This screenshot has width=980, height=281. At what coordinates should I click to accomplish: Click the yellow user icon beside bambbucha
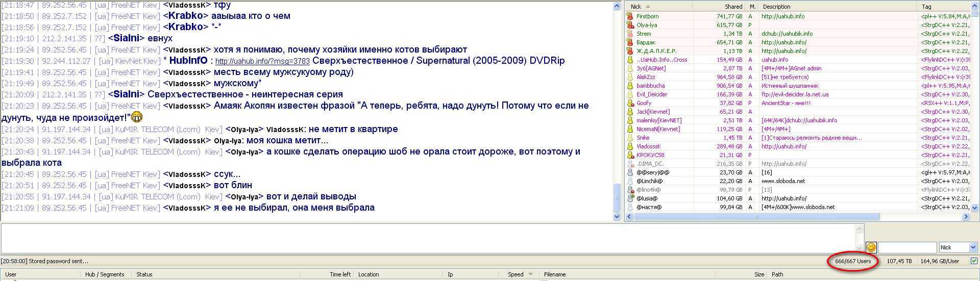[x=630, y=86]
